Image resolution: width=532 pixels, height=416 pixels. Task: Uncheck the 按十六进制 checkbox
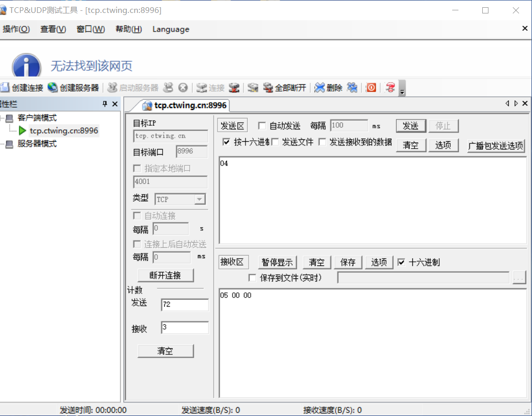[x=225, y=143]
